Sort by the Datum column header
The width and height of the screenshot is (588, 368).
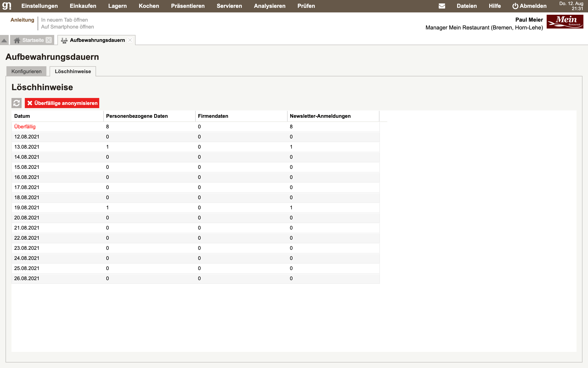point(58,116)
